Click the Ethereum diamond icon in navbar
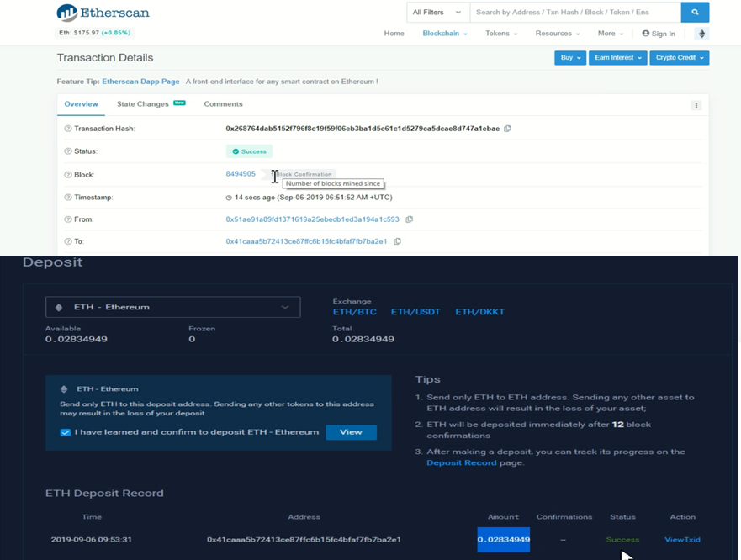Viewport: 741px width, 560px height. (701, 34)
